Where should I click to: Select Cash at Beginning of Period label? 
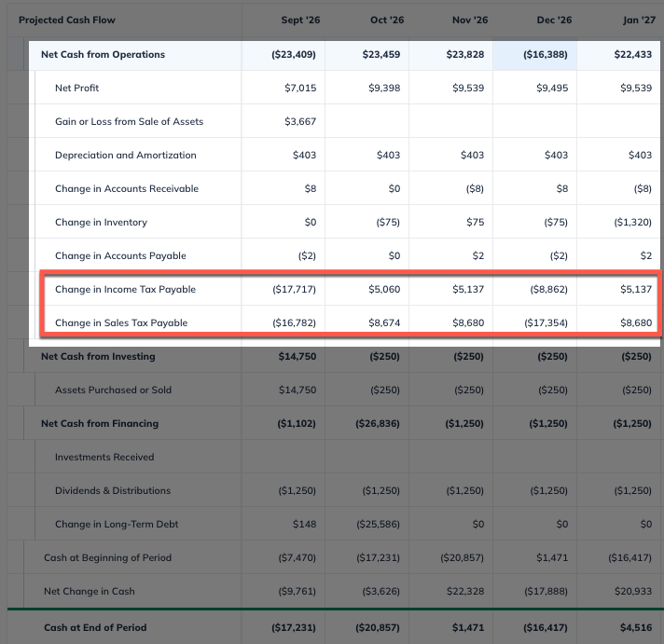107,557
